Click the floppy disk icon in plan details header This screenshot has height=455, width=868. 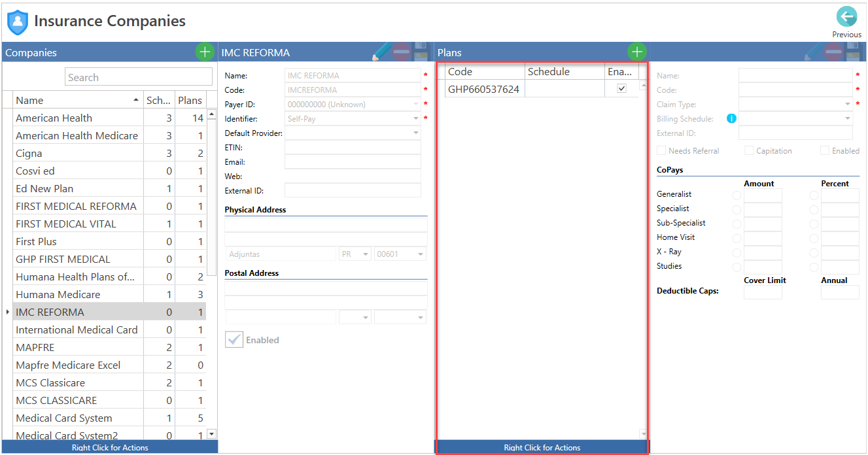pyautogui.click(x=853, y=52)
